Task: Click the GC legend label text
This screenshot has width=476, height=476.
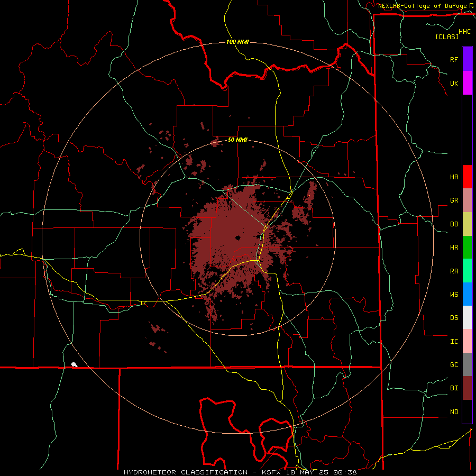Action: [454, 364]
